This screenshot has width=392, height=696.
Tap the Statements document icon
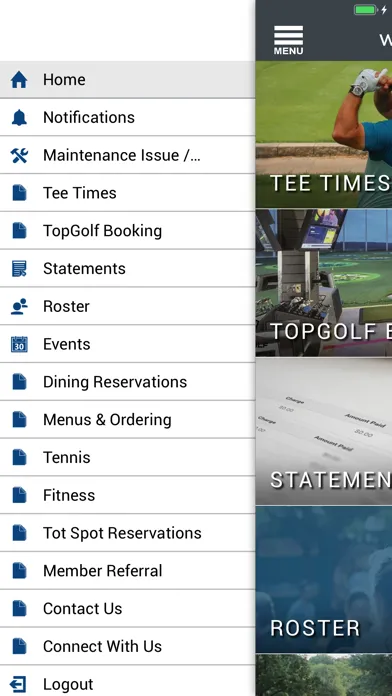19,269
